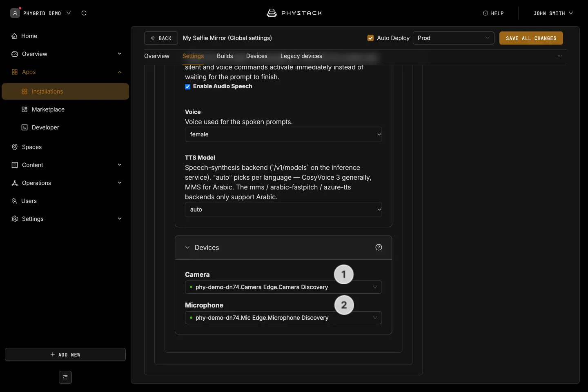The width and height of the screenshot is (588, 392).
Task: Click the Content icon in sidebar
Action: point(15,165)
